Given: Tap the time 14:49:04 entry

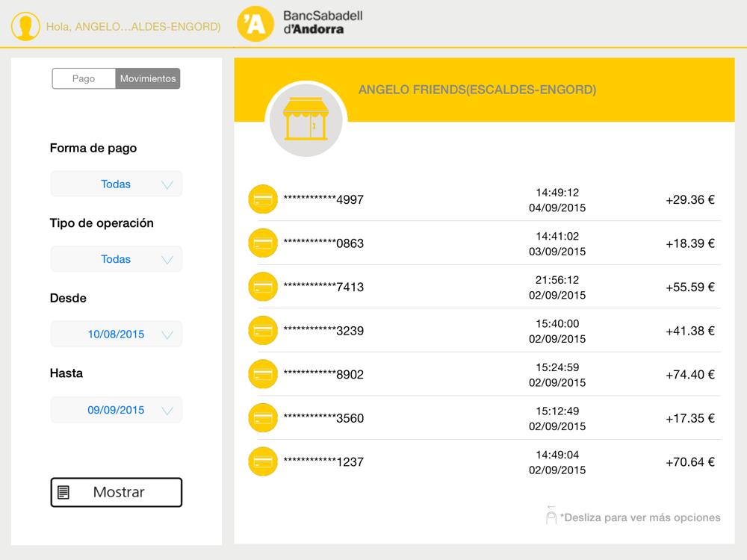Looking at the screenshot, I should pos(557,455).
